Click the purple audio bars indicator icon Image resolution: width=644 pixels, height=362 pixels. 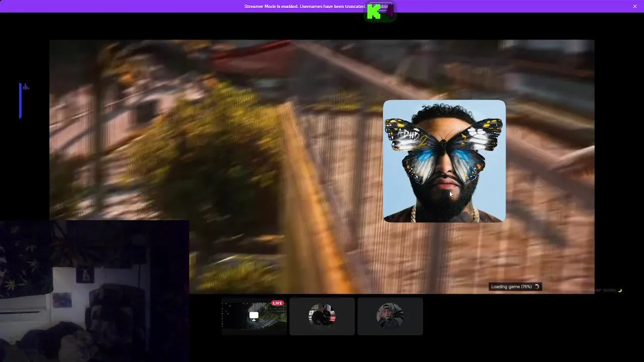tap(26, 87)
